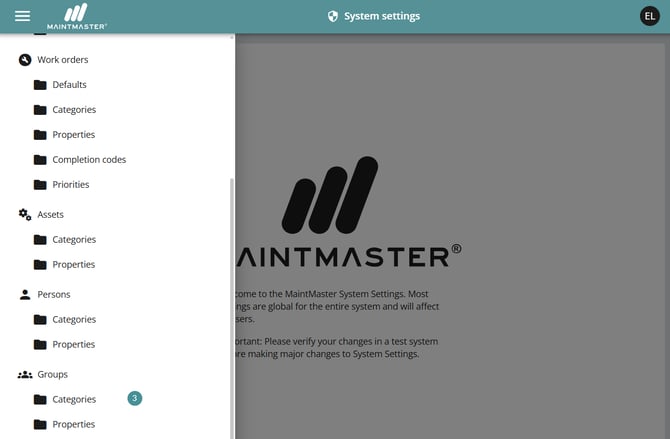Screen dimensions: 670x439
Task: Click the Persons user icon
Action: 25,295
